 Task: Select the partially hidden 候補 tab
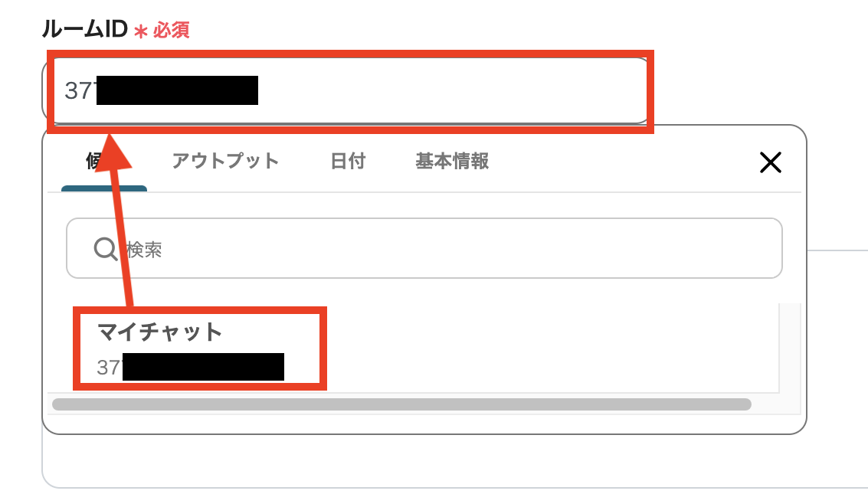click(94, 161)
